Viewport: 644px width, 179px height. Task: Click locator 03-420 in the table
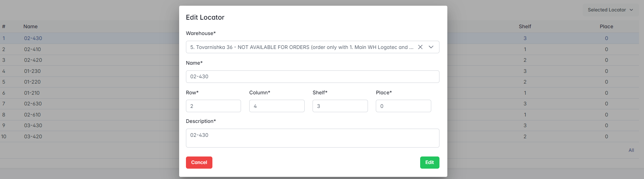(33, 136)
